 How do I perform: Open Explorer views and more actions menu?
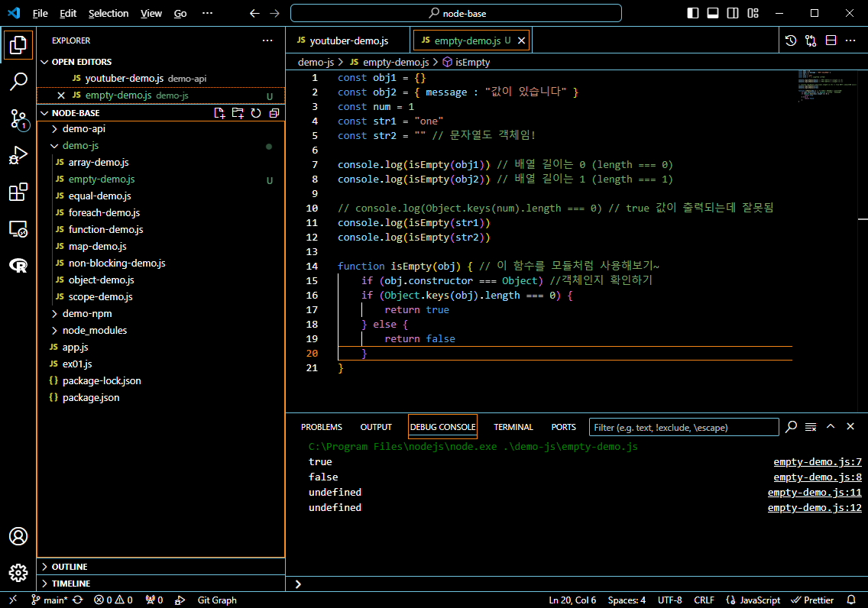[267, 40]
